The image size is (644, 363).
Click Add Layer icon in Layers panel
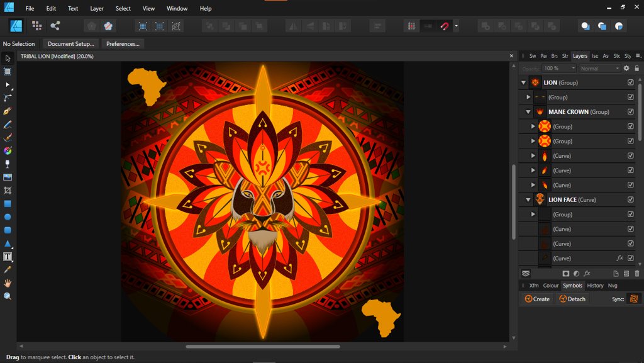(616, 274)
